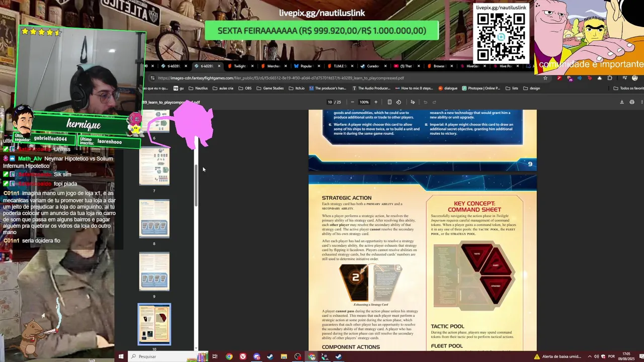644x362 pixels.
Task: Rotate the PDF counterclockwise
Action: 398,102
